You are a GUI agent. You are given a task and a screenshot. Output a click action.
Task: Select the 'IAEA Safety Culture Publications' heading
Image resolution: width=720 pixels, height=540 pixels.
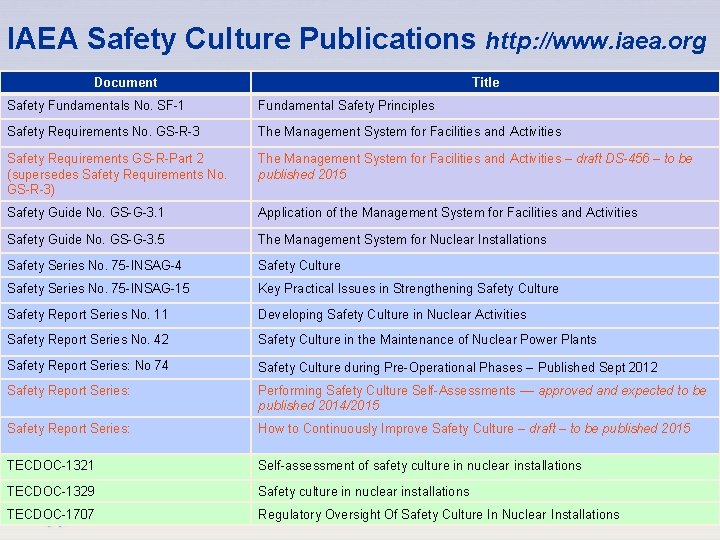tap(241, 38)
